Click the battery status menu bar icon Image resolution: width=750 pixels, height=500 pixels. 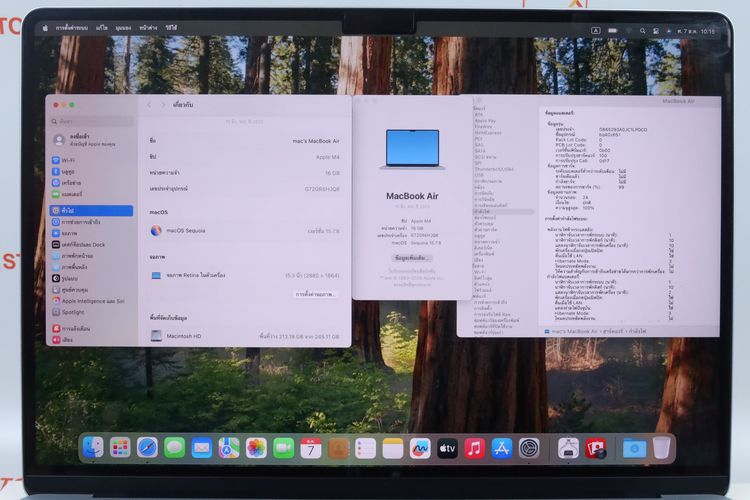click(613, 31)
